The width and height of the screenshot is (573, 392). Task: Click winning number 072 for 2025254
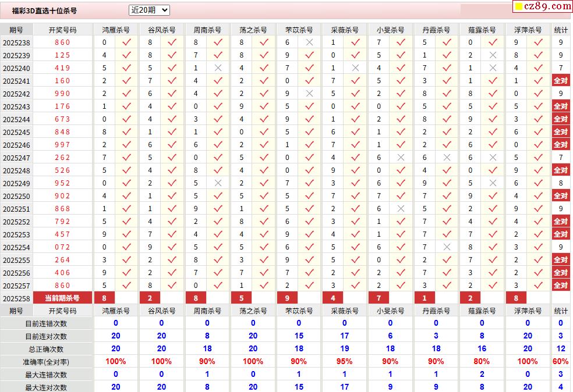tap(62, 247)
